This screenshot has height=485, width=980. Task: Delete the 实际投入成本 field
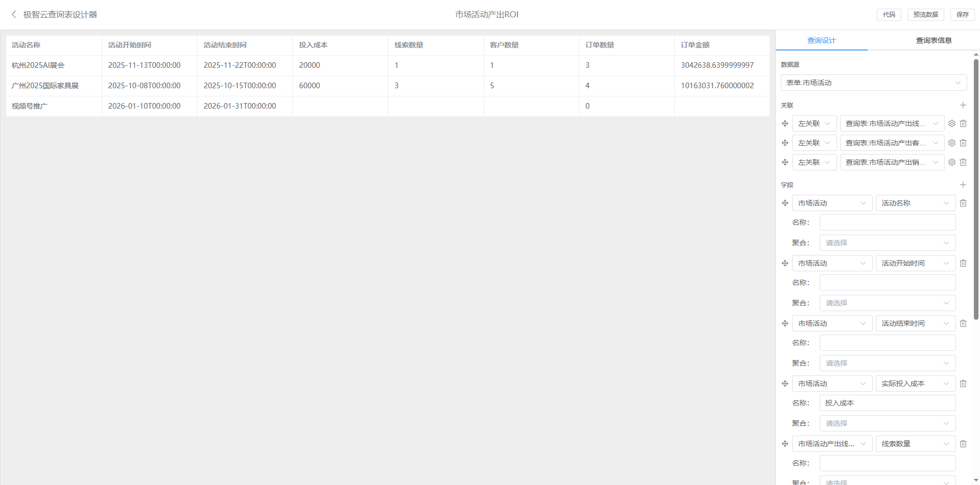(963, 384)
